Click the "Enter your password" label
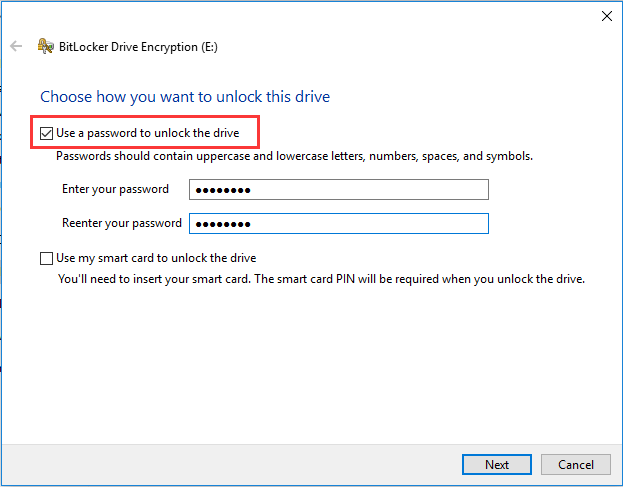This screenshot has width=623, height=487. [115, 190]
